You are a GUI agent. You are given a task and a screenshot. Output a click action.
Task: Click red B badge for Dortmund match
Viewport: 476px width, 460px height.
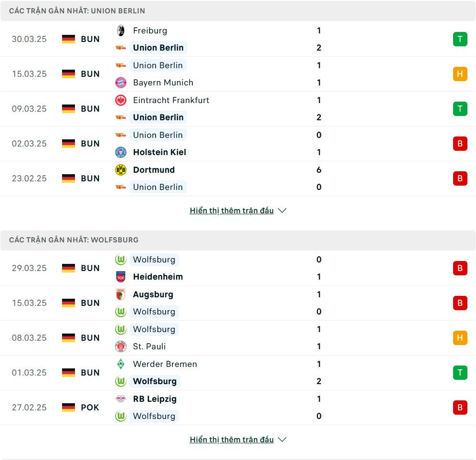[x=460, y=178]
